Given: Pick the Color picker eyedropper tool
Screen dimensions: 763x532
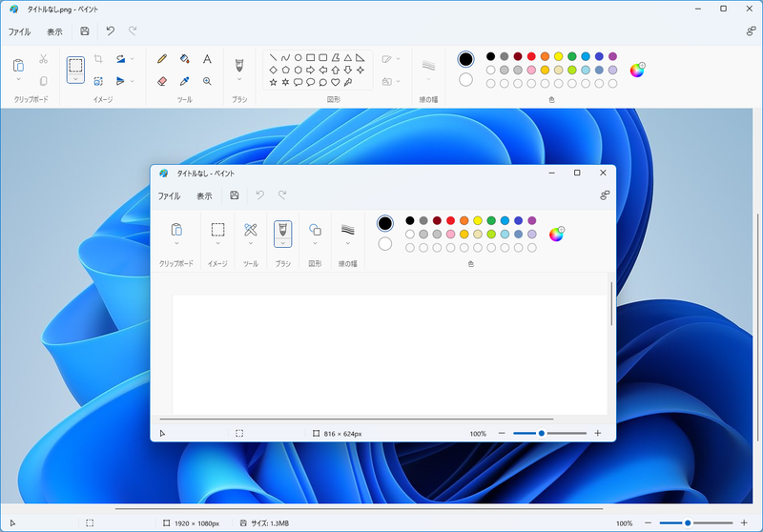Looking at the screenshot, I should 184,81.
